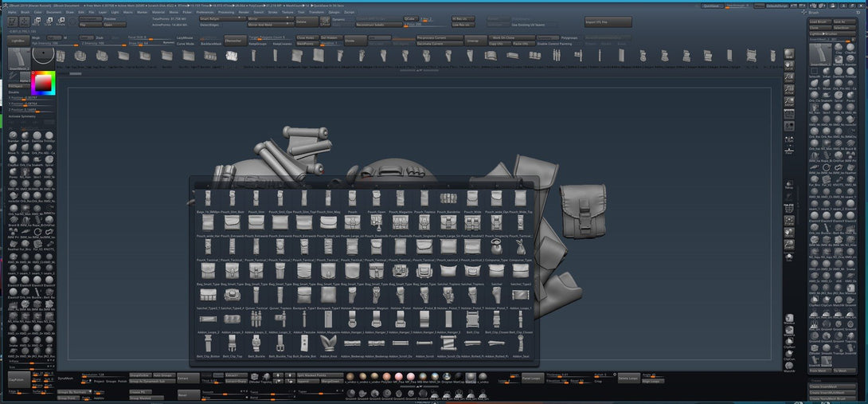Open the Preferences menu
The height and width of the screenshot is (404, 868).
[x=205, y=12]
